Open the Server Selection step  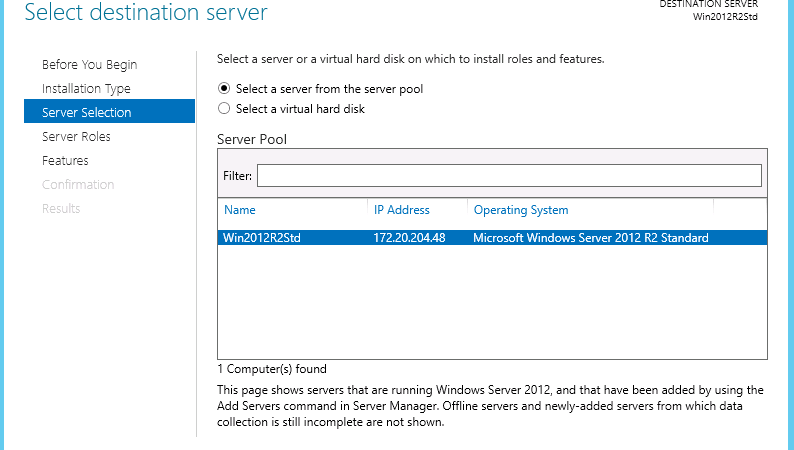point(109,111)
